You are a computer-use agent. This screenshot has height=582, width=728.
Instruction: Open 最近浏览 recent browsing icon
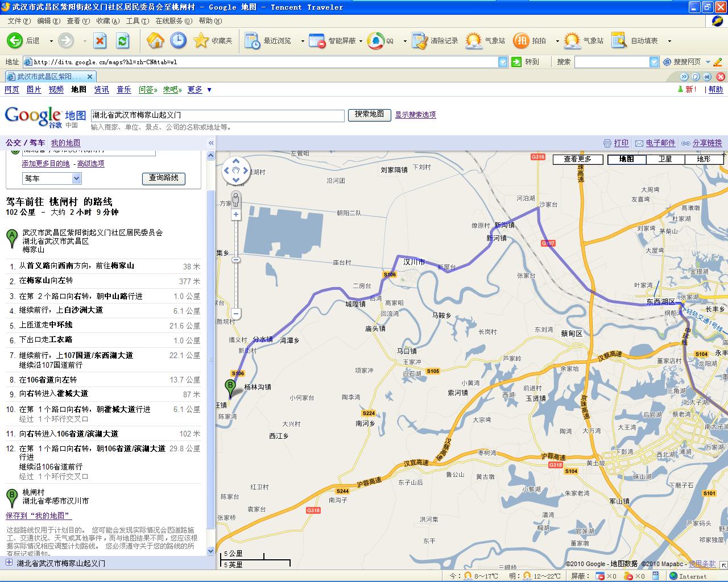[268, 40]
